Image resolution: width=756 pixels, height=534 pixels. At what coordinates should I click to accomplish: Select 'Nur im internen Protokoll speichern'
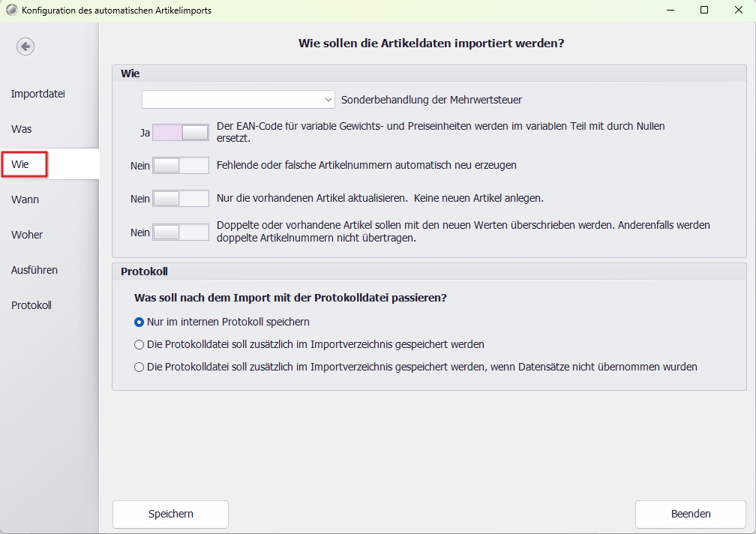click(x=222, y=322)
